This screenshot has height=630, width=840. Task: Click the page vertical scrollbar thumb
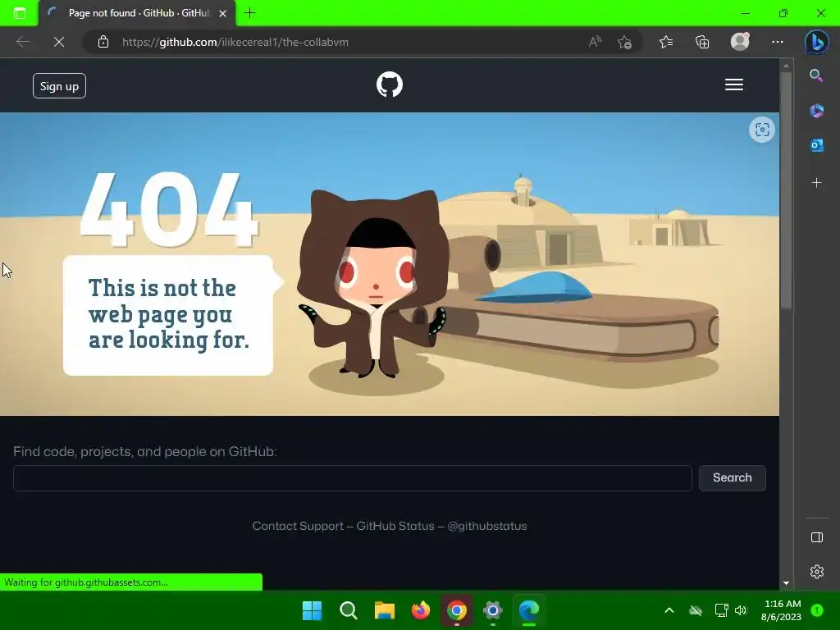tap(786, 190)
